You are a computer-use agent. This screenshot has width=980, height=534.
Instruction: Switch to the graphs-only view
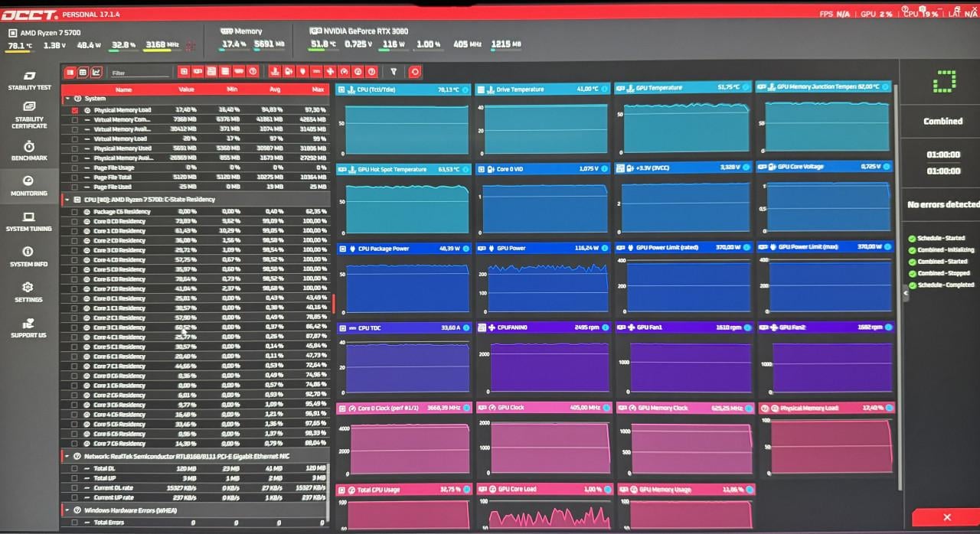tap(96, 72)
